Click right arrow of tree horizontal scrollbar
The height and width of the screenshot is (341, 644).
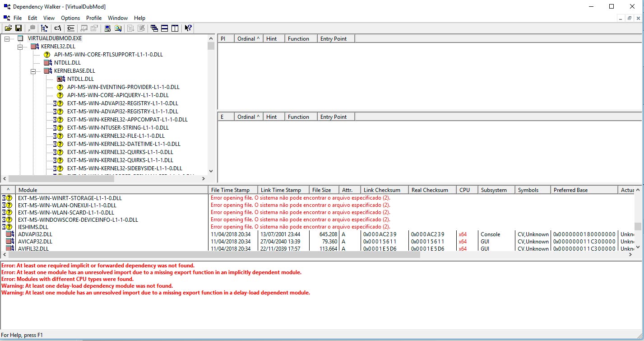coord(204,179)
